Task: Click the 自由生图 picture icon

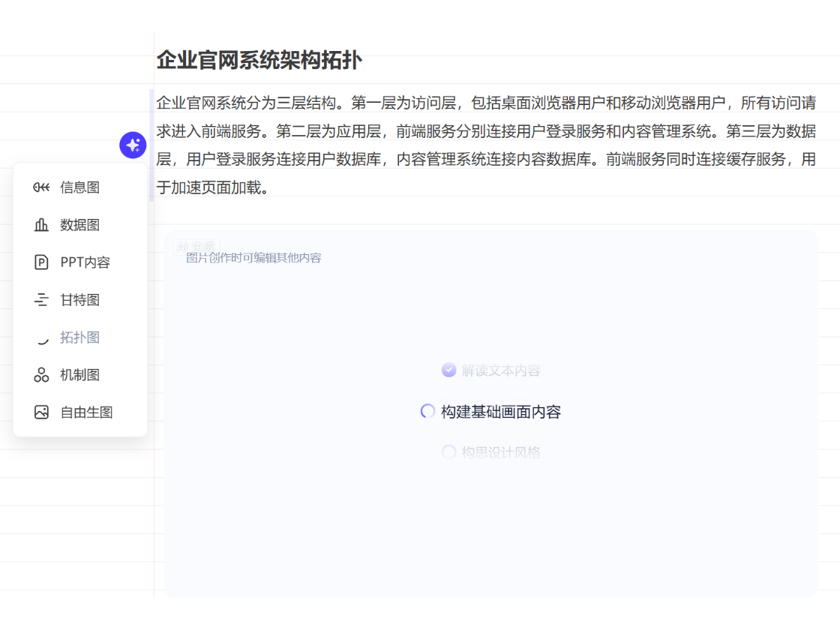Action: pyautogui.click(x=41, y=412)
